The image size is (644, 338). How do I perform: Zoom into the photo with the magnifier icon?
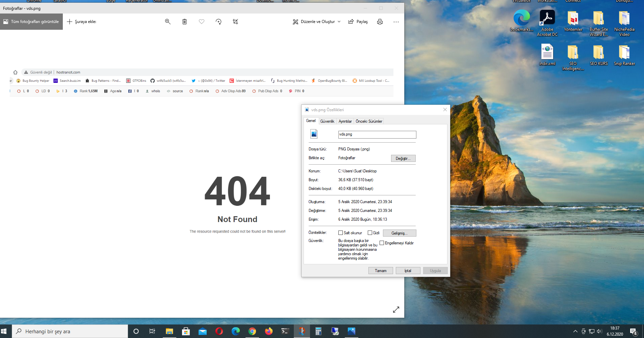pos(168,22)
